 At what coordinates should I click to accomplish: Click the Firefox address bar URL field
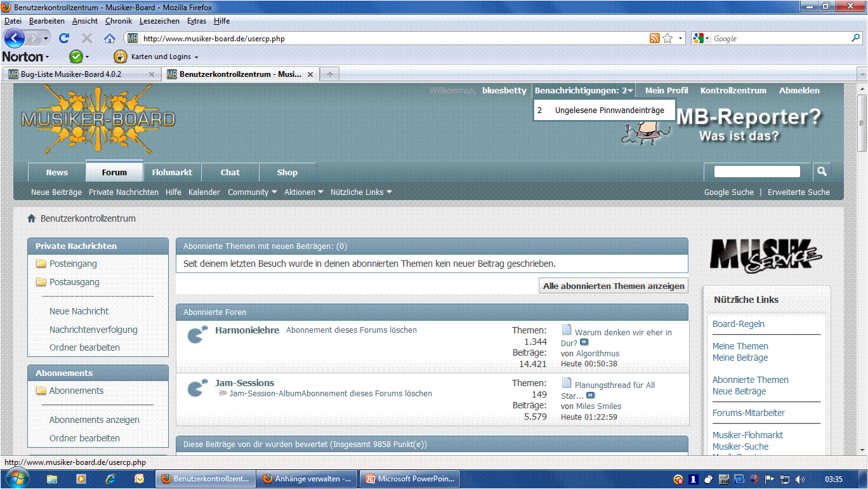click(393, 38)
